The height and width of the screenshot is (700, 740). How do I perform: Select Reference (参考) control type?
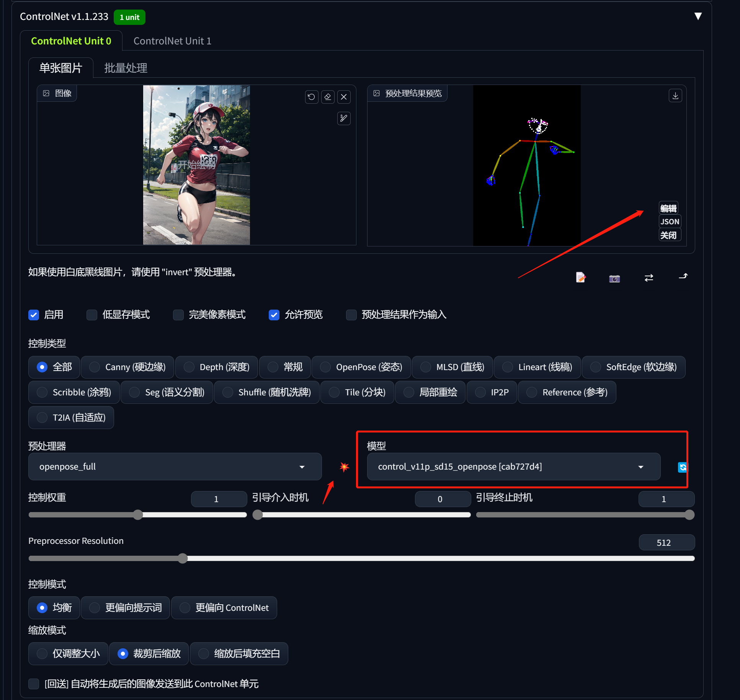567,392
